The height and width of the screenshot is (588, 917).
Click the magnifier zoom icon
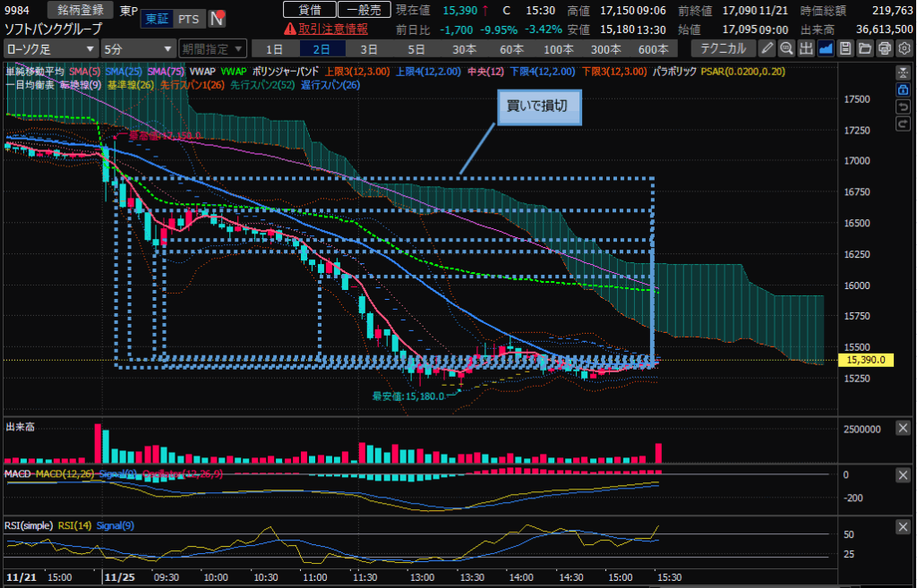click(786, 48)
